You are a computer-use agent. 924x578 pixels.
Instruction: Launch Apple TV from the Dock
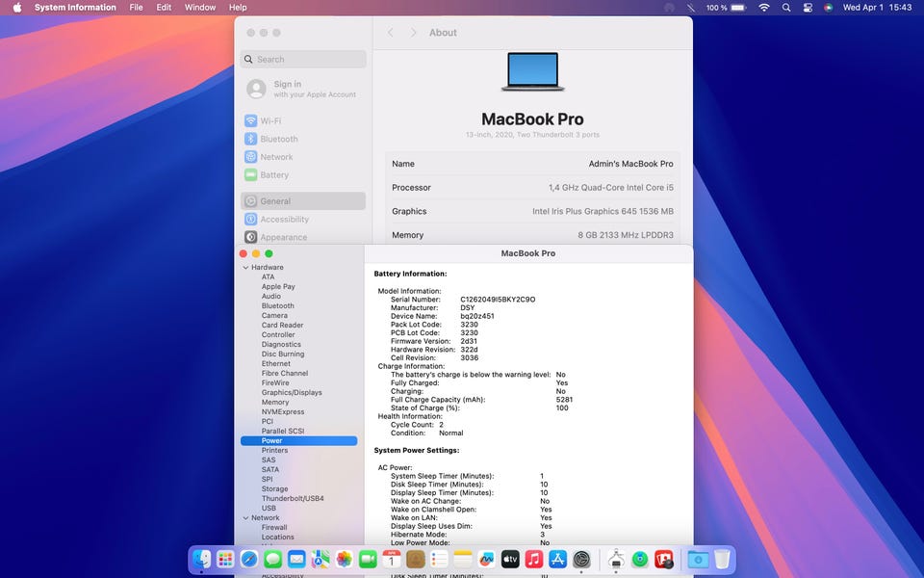coord(510,559)
